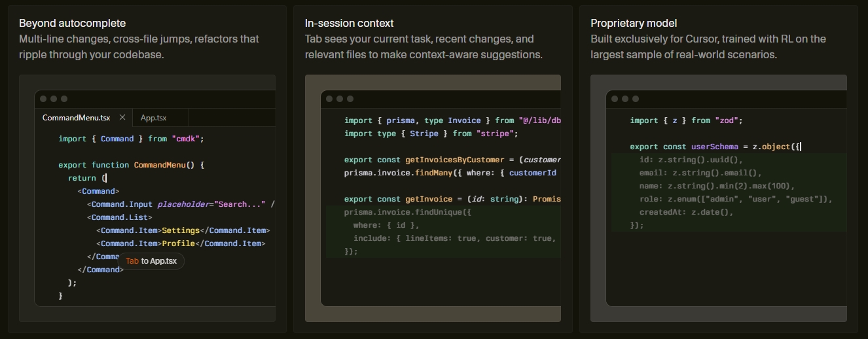The height and width of the screenshot is (339, 868).
Task: Click middle window dot in Prisma invoice editor
Action: point(340,99)
